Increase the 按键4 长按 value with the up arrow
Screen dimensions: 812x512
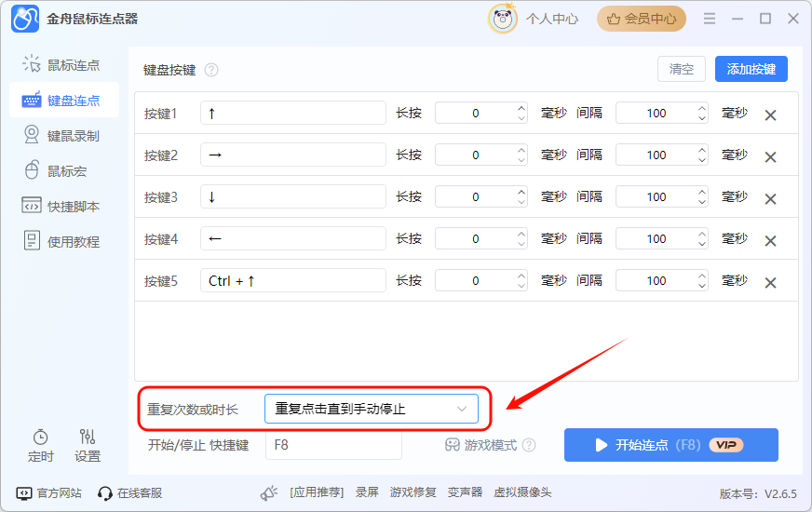click(521, 234)
